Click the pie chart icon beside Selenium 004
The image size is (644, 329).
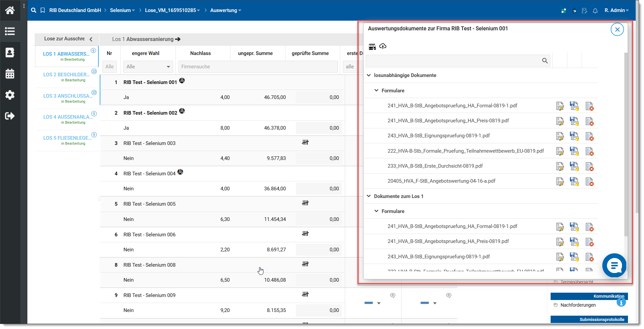[180, 172]
